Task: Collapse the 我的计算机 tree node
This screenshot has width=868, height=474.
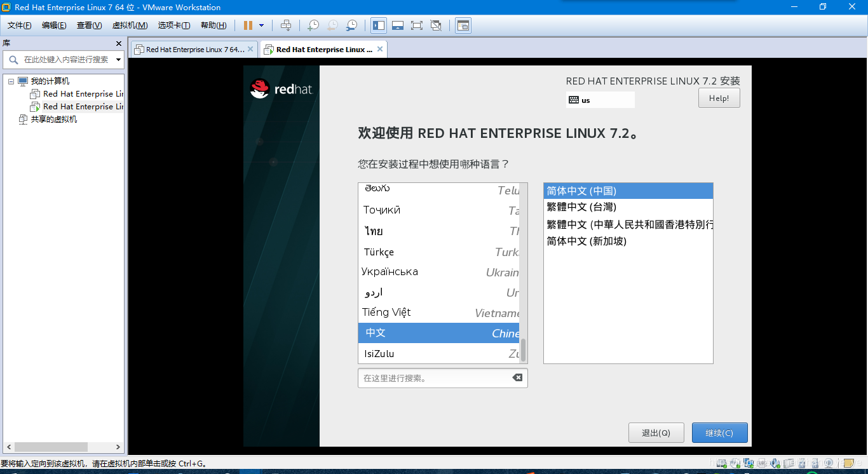Action: [x=11, y=81]
